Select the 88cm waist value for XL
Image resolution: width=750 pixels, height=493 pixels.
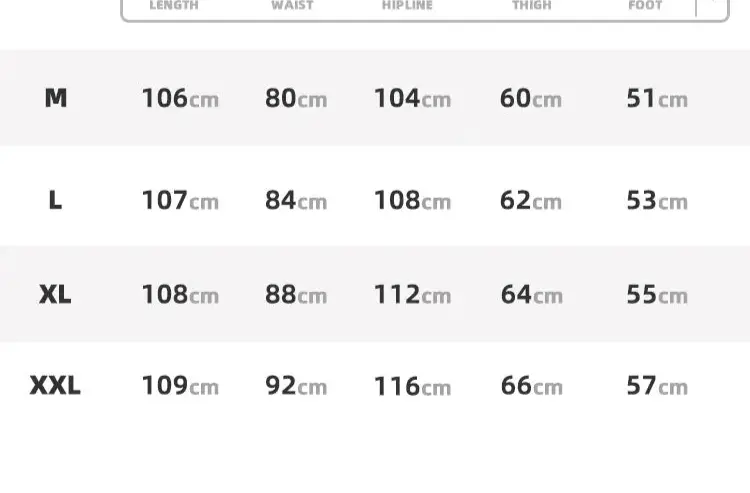coord(296,295)
